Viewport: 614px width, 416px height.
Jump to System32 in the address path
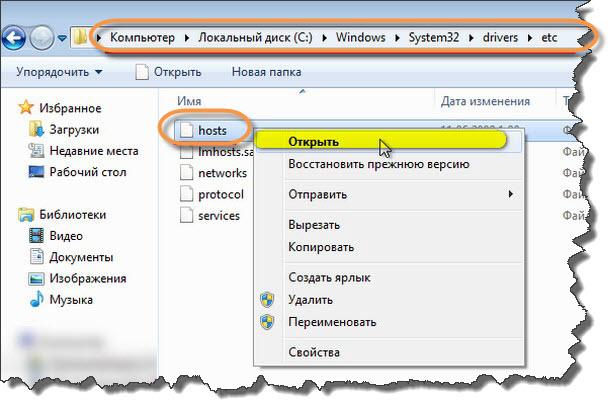pos(433,38)
